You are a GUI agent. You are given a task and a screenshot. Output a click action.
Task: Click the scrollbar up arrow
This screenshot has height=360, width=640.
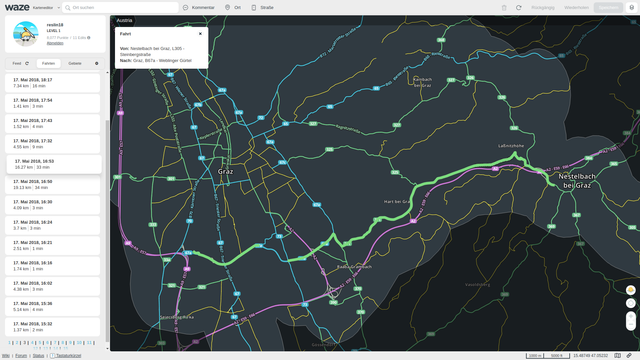pyautogui.click(x=107, y=73)
